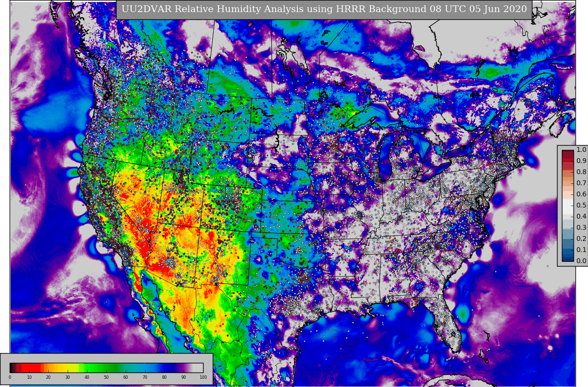Click the 0.1 label on right colorbar
588x387 pixels.
(x=581, y=250)
